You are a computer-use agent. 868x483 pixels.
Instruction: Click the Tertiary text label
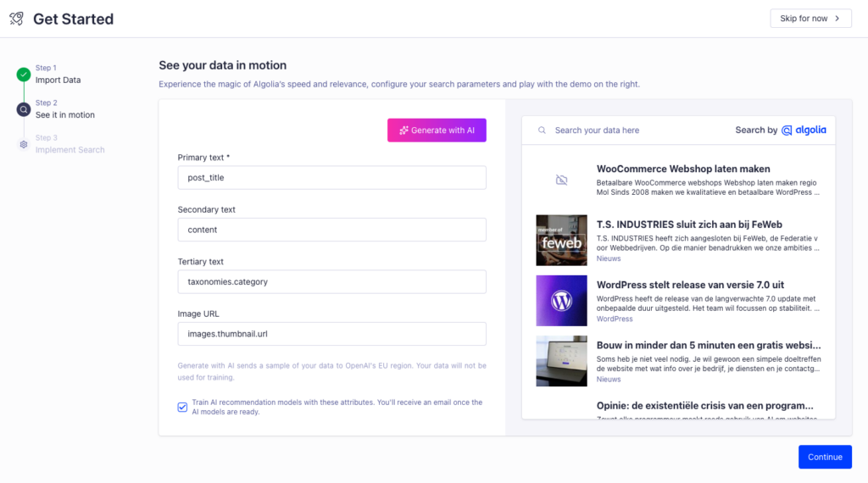point(200,262)
